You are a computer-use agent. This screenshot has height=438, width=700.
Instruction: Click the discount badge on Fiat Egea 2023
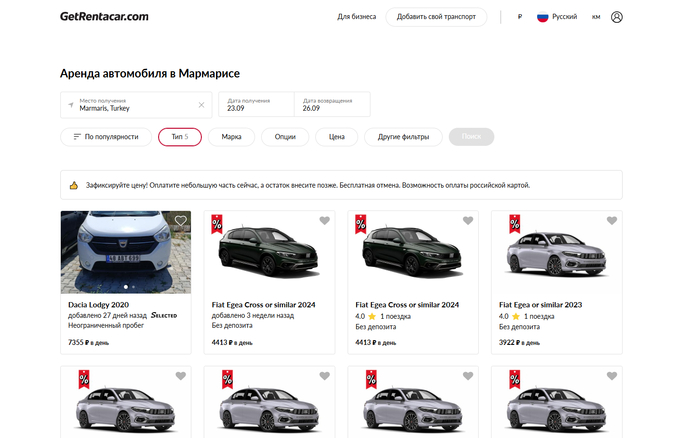(x=514, y=223)
